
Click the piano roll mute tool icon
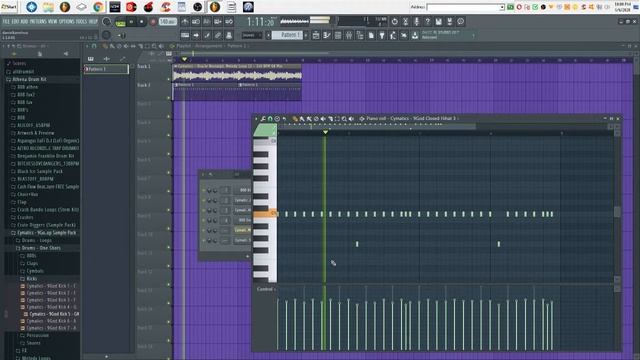pos(323,119)
